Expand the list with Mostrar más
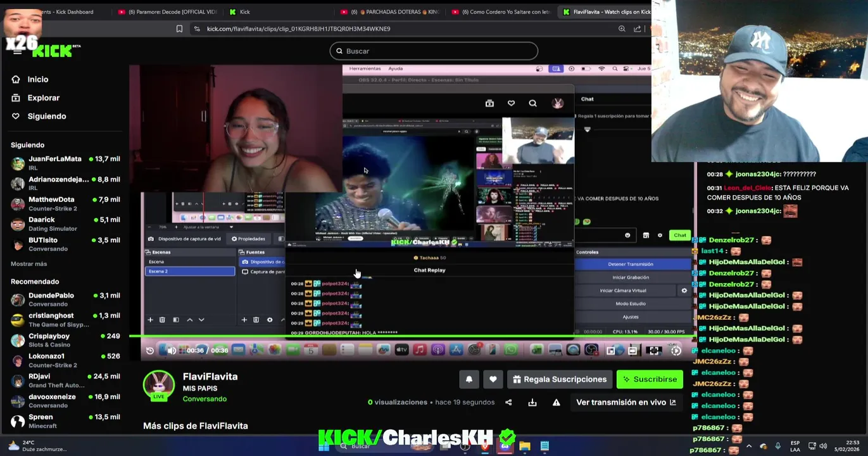This screenshot has height=456, width=868. click(x=28, y=263)
